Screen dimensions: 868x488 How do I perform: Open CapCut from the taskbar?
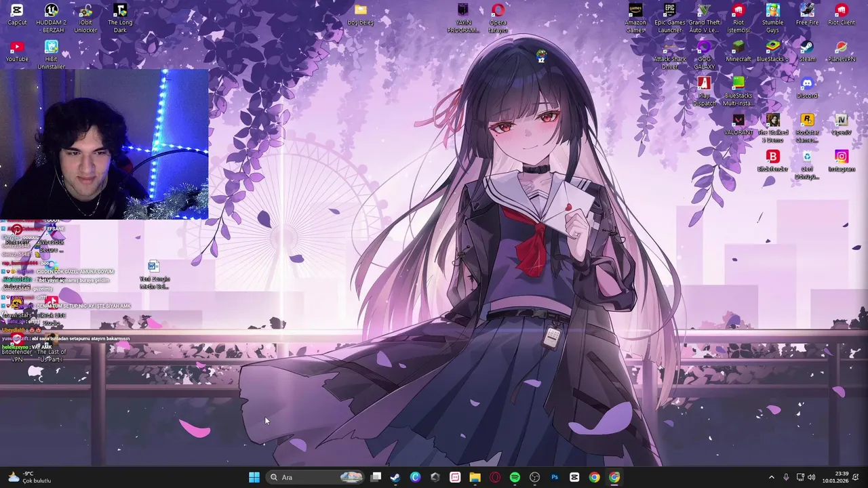pos(574,477)
